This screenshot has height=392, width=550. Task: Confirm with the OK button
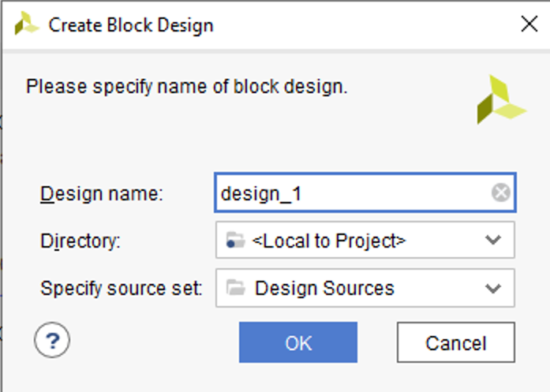(x=298, y=342)
